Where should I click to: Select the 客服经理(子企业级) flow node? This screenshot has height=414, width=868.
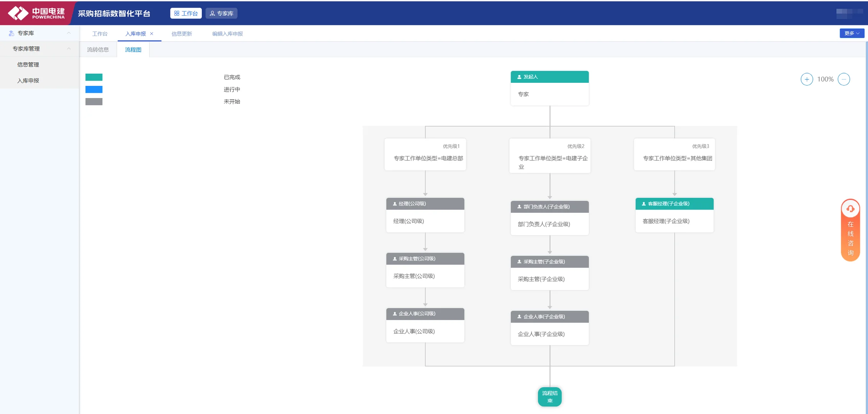tap(674, 215)
